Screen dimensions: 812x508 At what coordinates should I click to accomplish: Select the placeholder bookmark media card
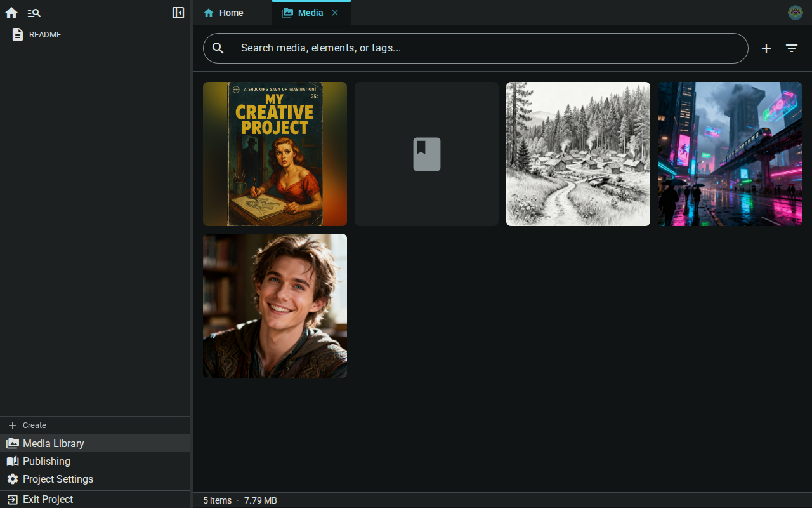[x=426, y=154]
